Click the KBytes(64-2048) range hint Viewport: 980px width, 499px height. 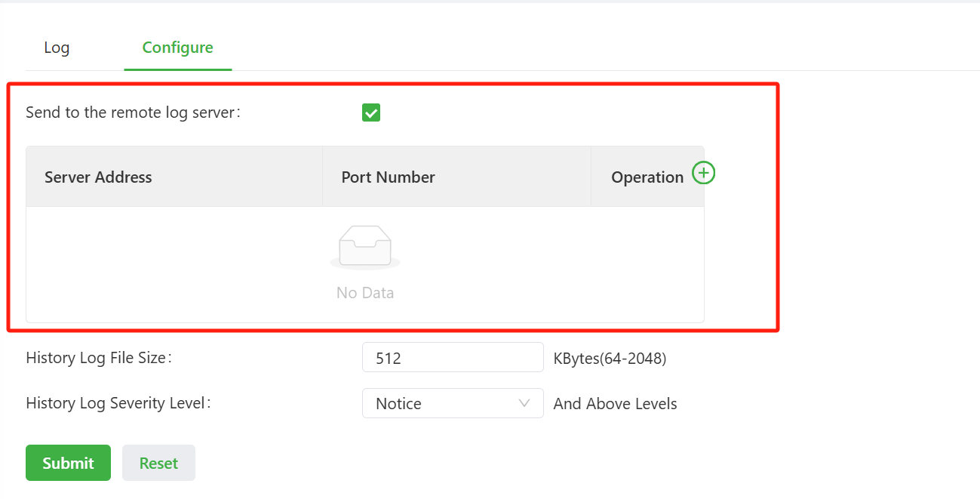pyautogui.click(x=610, y=359)
